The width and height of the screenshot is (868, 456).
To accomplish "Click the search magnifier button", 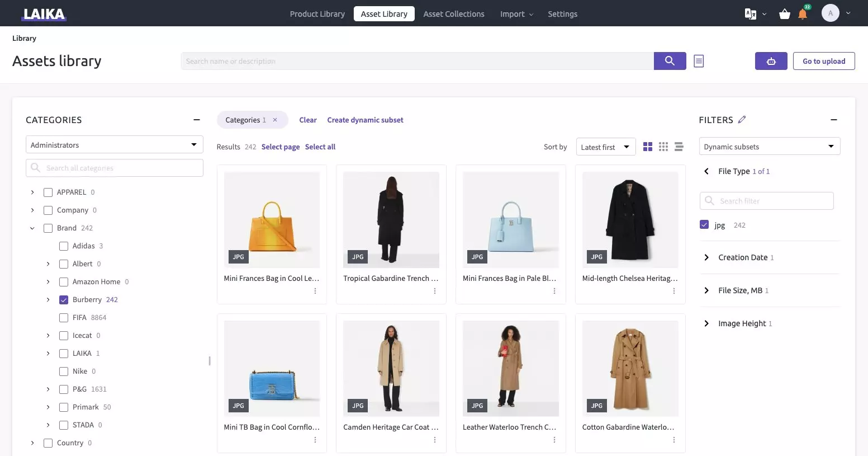I will coord(670,61).
